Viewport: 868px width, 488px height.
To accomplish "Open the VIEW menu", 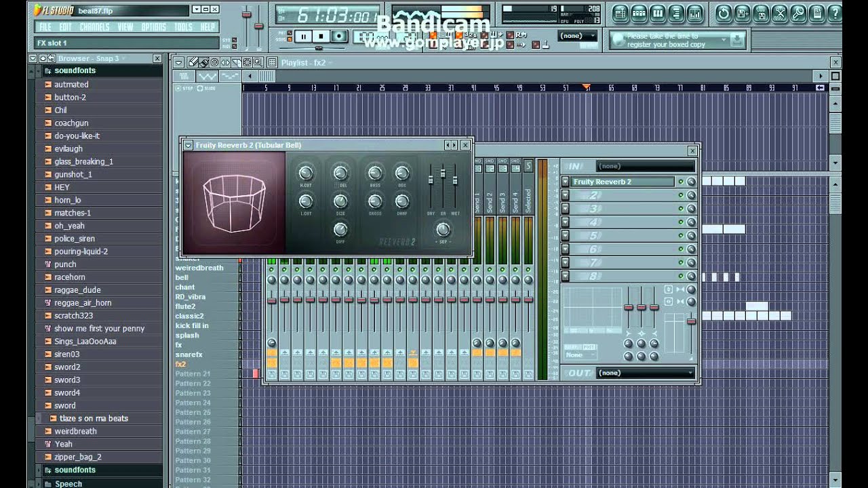I will [125, 27].
